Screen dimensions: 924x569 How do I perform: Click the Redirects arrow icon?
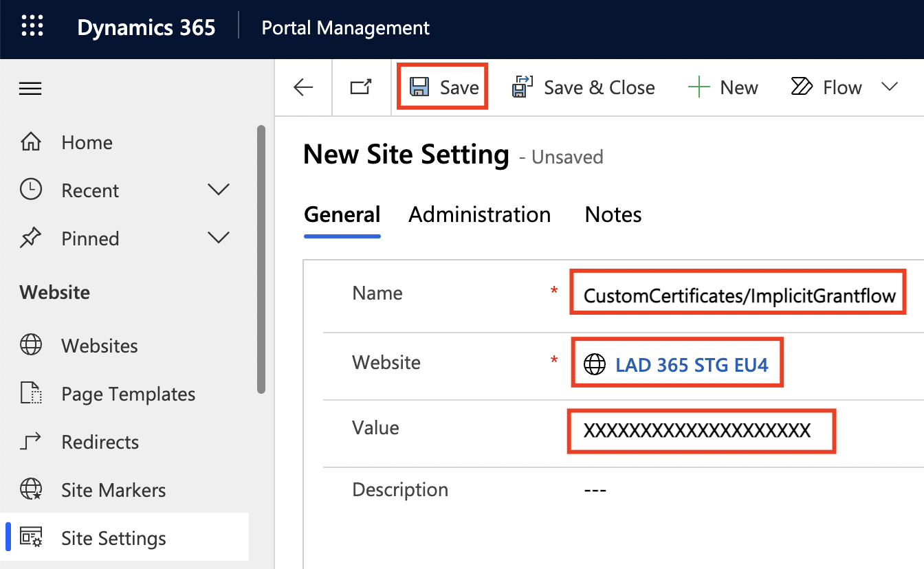point(31,441)
